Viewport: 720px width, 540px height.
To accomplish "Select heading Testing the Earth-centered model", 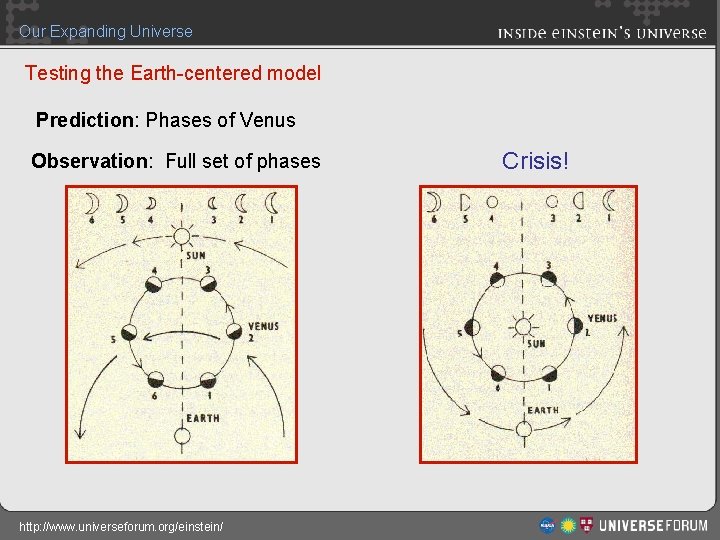I will click(x=173, y=73).
